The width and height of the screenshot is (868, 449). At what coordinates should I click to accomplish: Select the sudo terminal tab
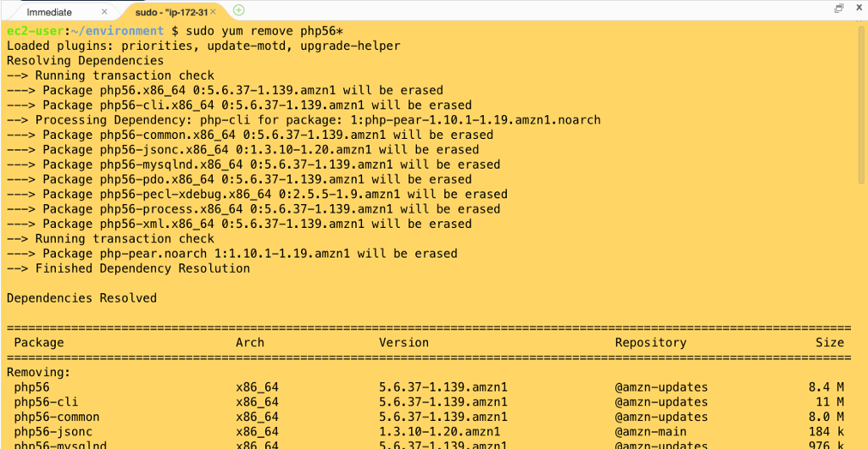pos(171,12)
